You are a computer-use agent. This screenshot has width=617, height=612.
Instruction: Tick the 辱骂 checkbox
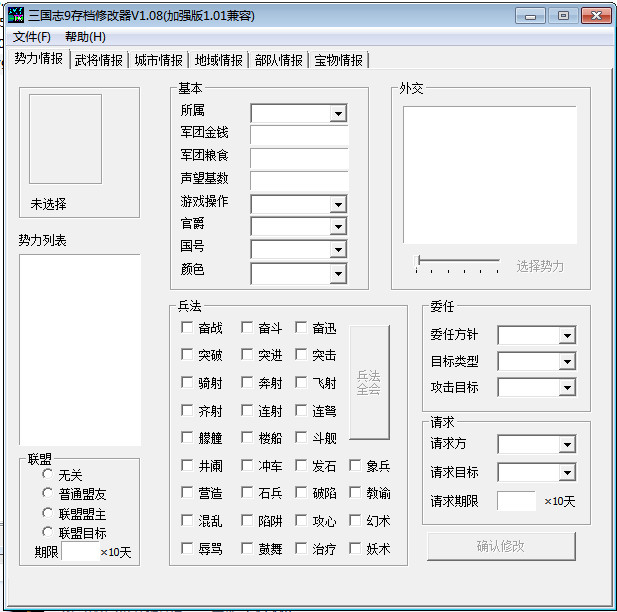pyautogui.click(x=187, y=548)
